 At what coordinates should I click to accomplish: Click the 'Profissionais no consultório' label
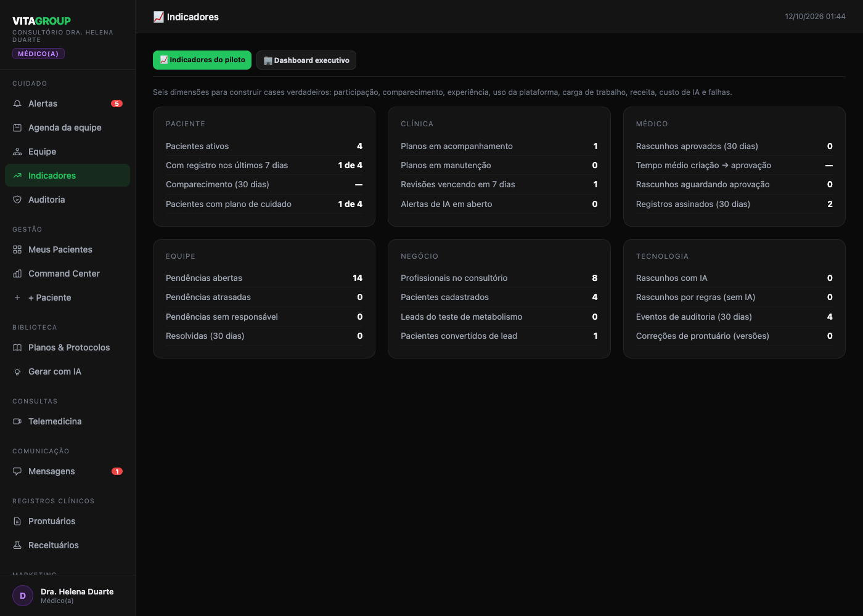coord(454,278)
